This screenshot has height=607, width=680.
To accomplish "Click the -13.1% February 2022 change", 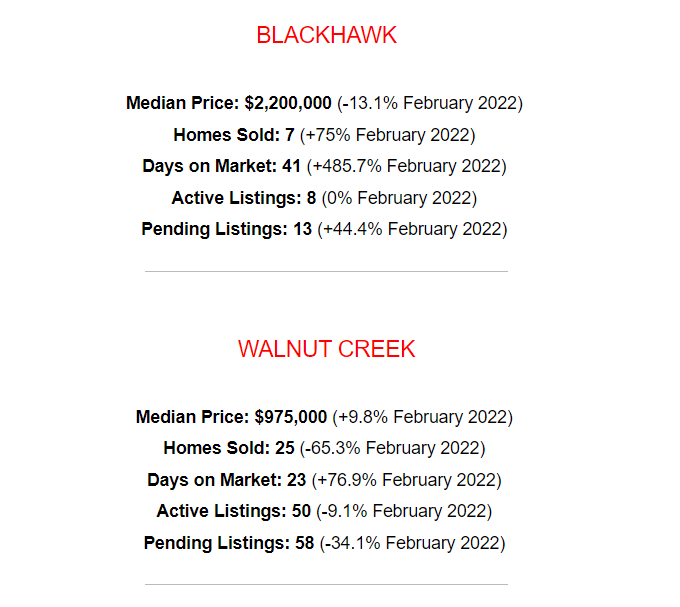I will click(430, 104).
